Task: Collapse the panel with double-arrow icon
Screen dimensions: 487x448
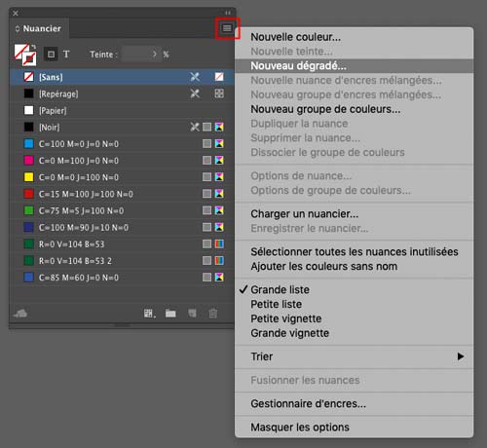Action: click(x=228, y=13)
